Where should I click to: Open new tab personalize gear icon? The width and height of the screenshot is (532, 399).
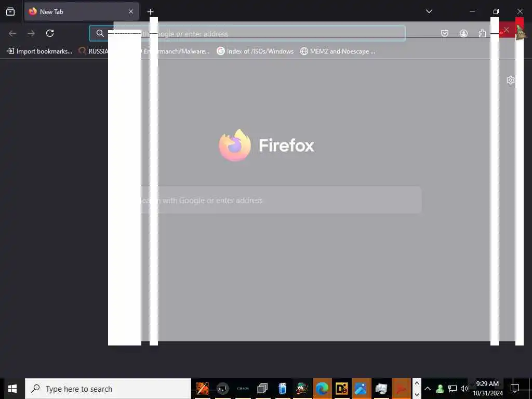[511, 80]
